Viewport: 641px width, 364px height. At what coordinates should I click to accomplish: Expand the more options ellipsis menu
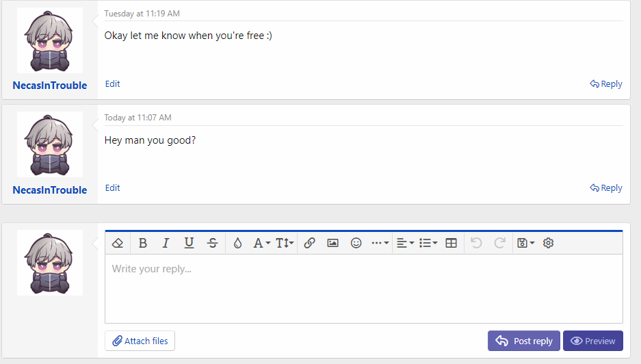coord(380,243)
